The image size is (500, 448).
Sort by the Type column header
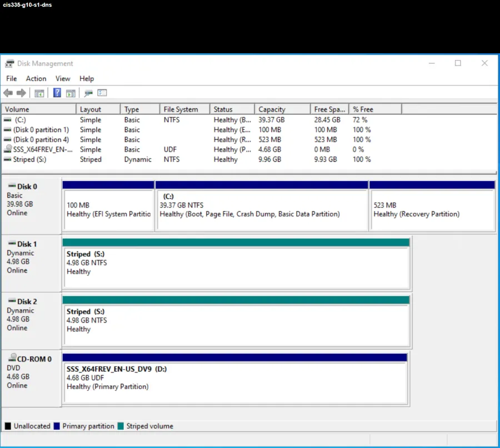pyautogui.click(x=140, y=109)
